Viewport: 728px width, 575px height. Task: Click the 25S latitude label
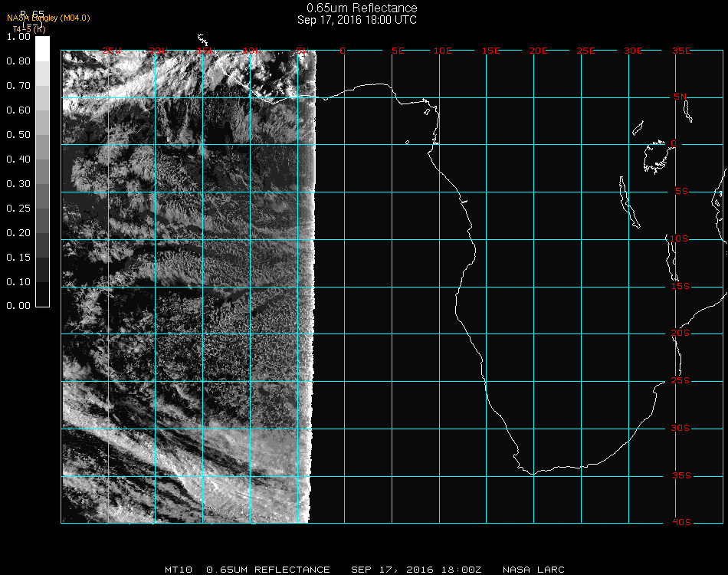(x=680, y=381)
